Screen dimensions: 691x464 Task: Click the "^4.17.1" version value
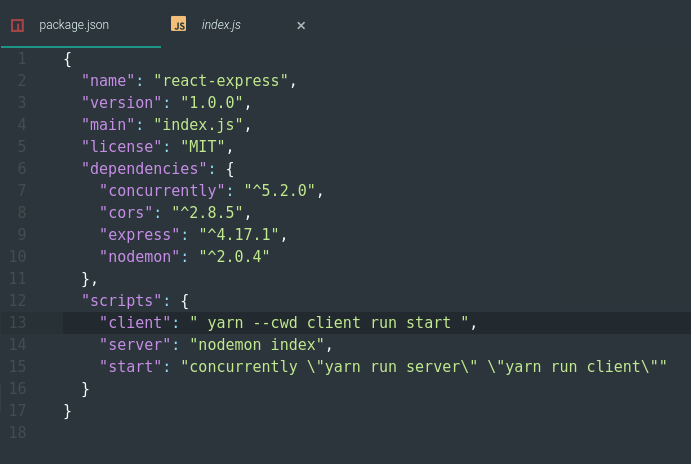click(x=239, y=235)
